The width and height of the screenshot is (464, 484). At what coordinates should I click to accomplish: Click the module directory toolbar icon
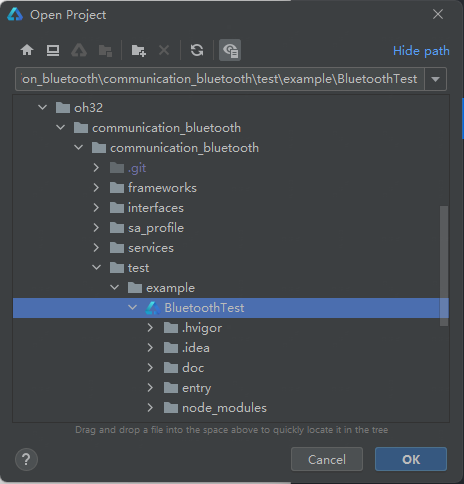(x=105, y=51)
